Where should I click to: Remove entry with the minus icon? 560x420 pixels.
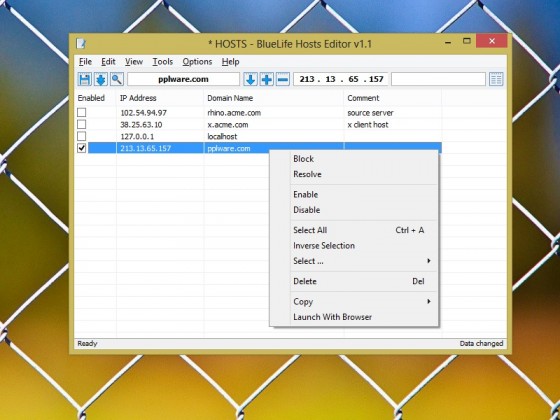pyautogui.click(x=282, y=79)
